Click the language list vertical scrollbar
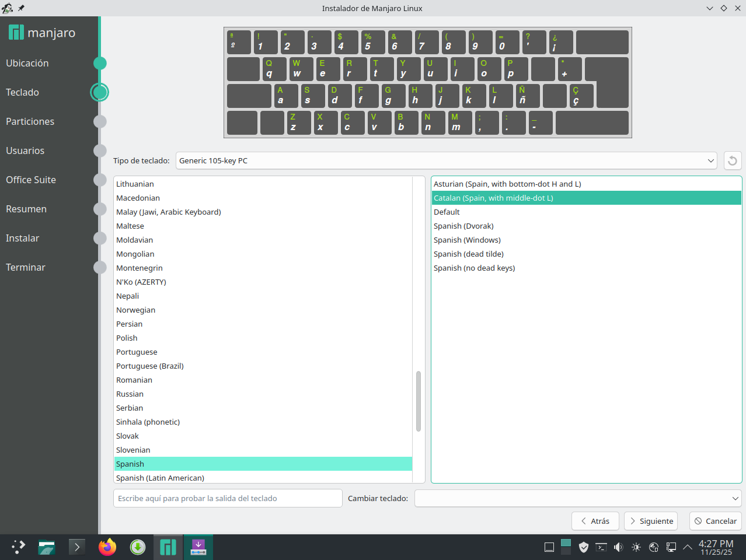 pyautogui.click(x=419, y=401)
